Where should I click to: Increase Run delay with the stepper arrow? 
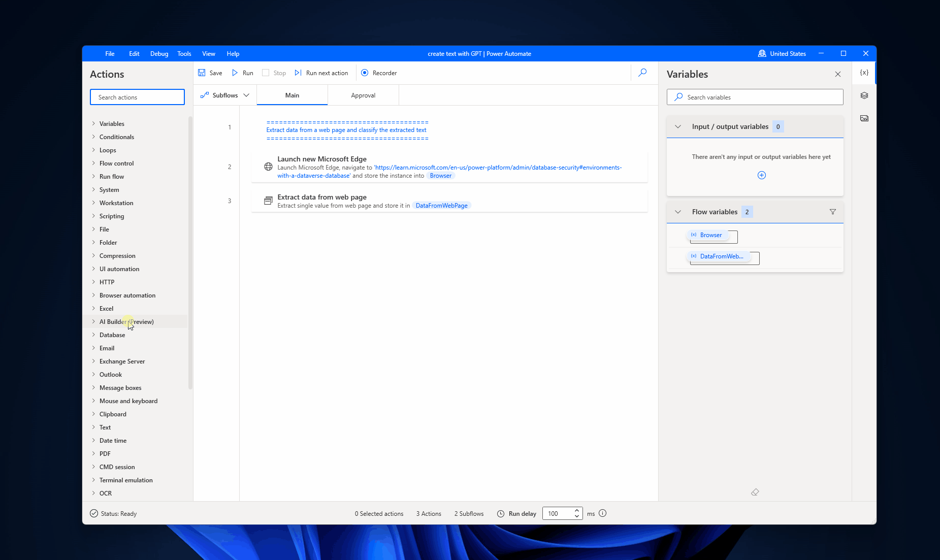pyautogui.click(x=576, y=510)
